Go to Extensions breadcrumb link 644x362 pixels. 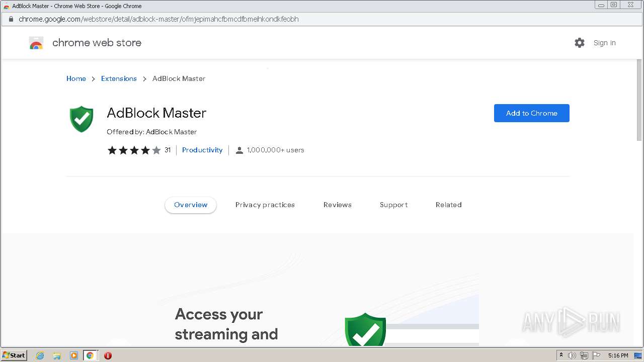point(119,78)
